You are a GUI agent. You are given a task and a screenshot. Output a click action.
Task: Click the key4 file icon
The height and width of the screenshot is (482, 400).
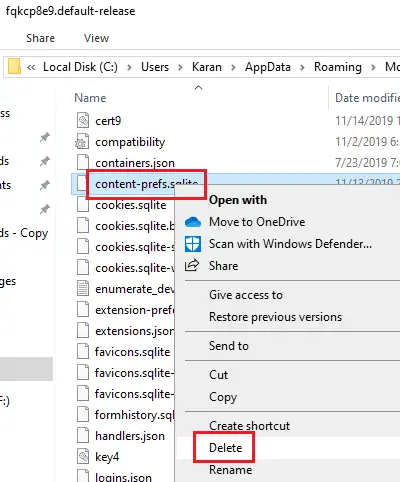[83, 456]
